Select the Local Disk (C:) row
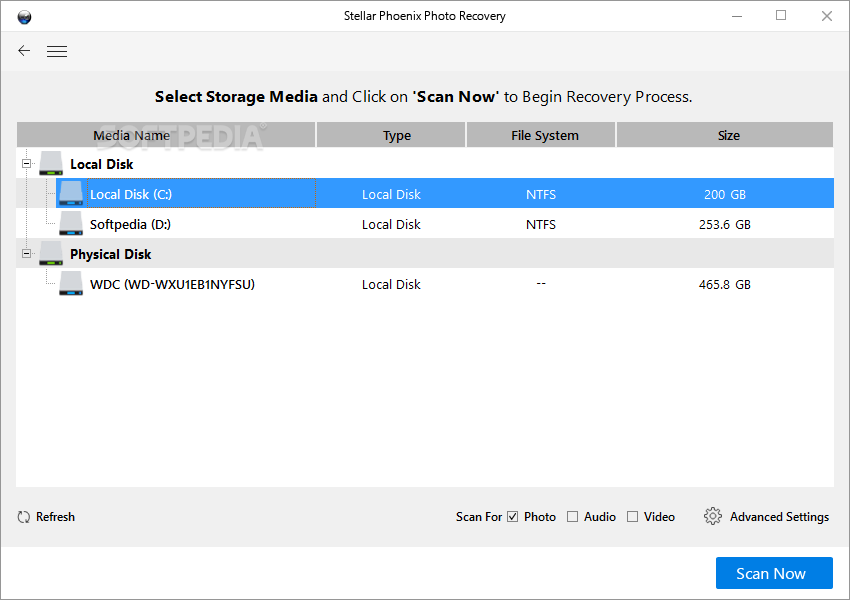 (445, 193)
